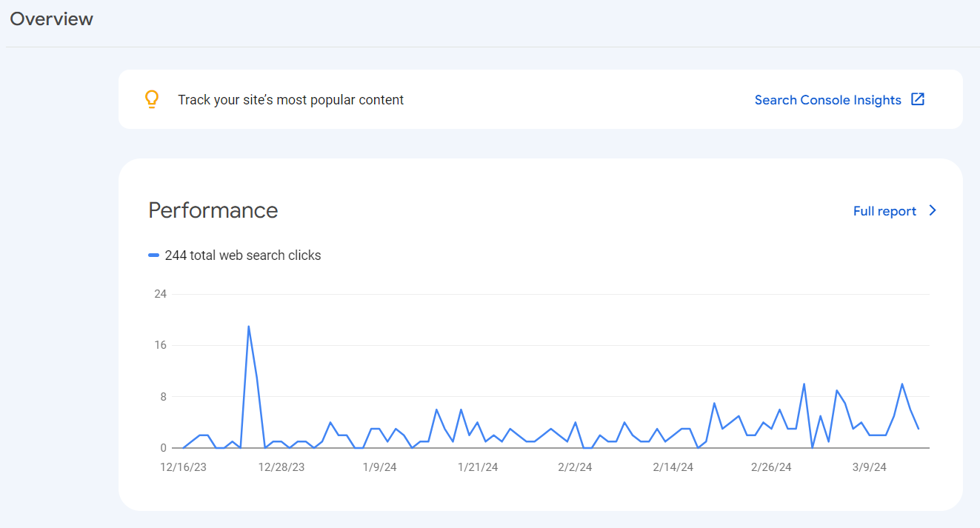Viewport: 980px width, 528px height.
Task: Click the Overview page heading
Action: [52, 19]
